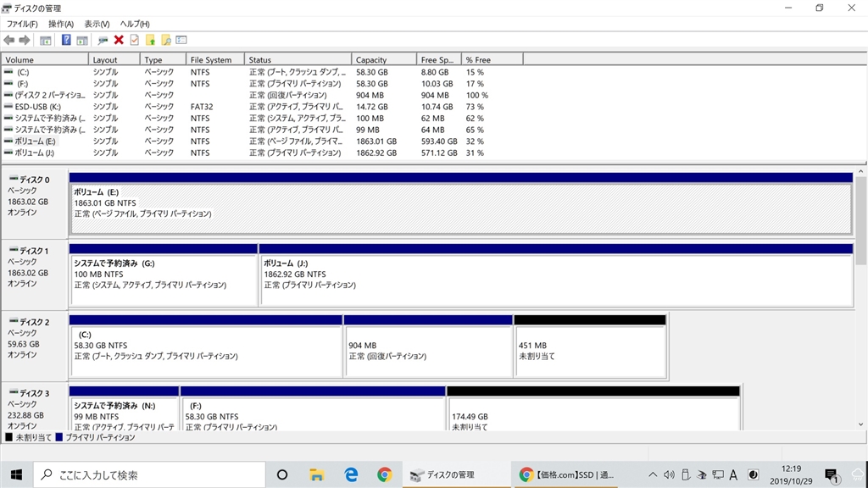Sort by the Volume column header
The width and height of the screenshot is (868, 488).
pyautogui.click(x=45, y=60)
